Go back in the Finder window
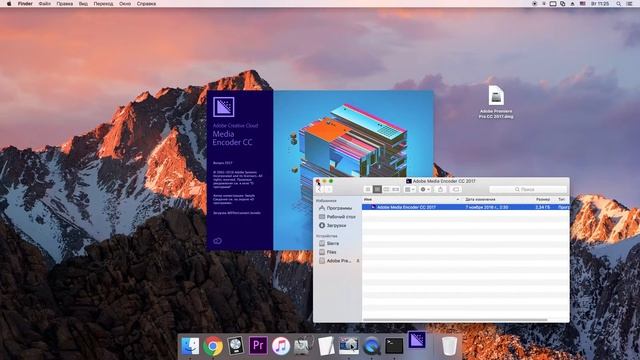The image size is (640, 360). tap(319, 189)
